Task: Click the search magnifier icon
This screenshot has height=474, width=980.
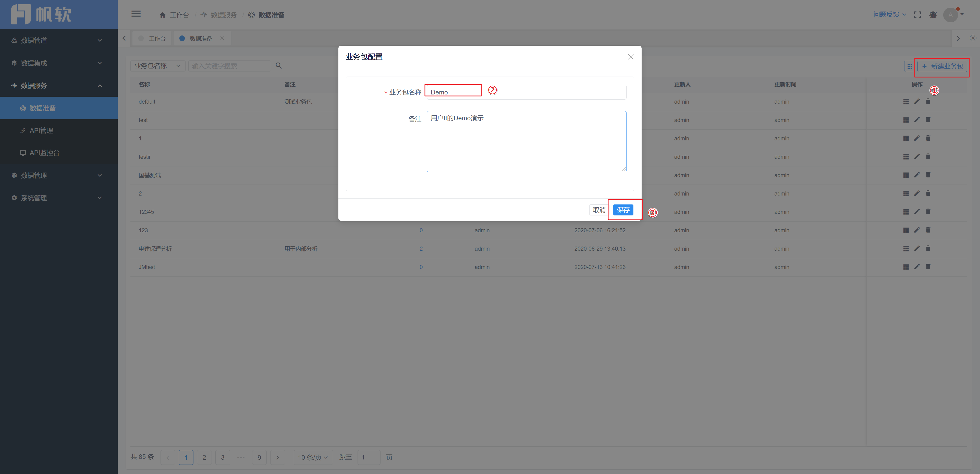Action: (x=278, y=66)
